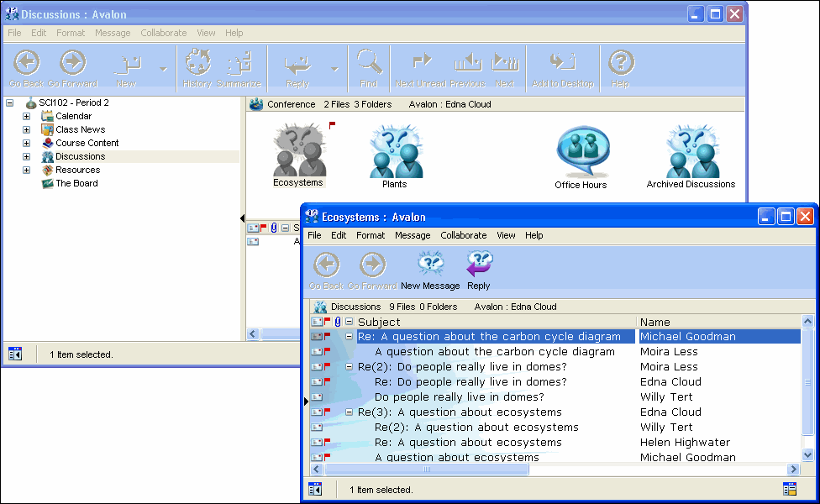Image resolution: width=820 pixels, height=504 pixels.
Task: Open the Reply button dropdown arrow
Action: 334,69
